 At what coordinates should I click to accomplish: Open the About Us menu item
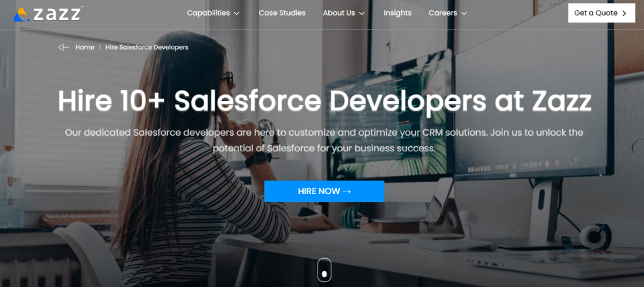pyautogui.click(x=338, y=13)
